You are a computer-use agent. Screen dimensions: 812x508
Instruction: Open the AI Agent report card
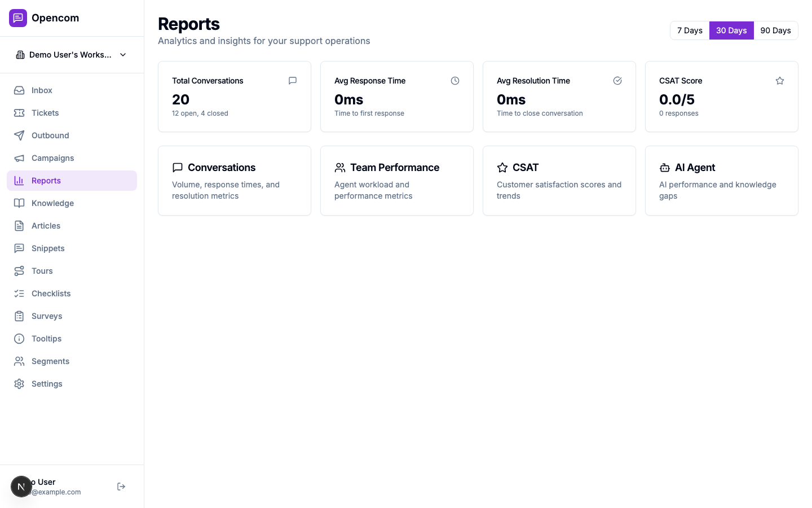click(721, 181)
